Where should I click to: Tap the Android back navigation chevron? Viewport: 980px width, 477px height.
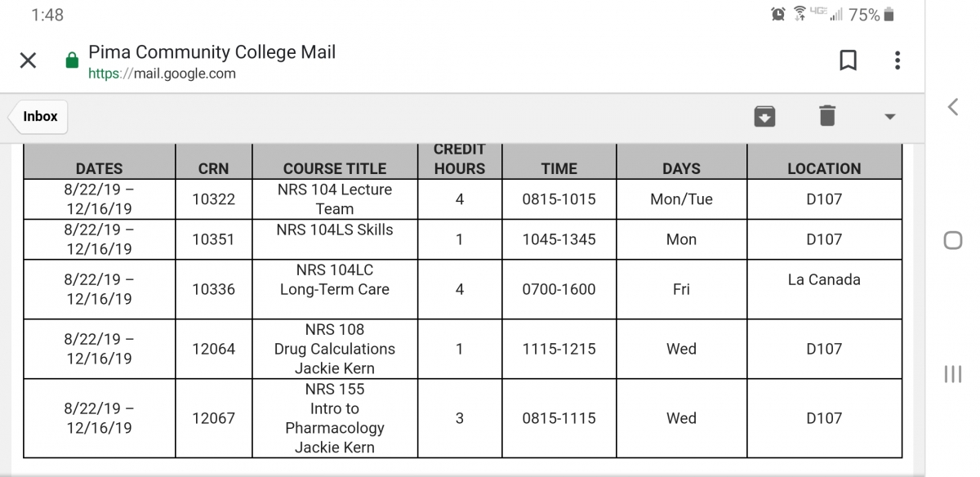click(952, 107)
